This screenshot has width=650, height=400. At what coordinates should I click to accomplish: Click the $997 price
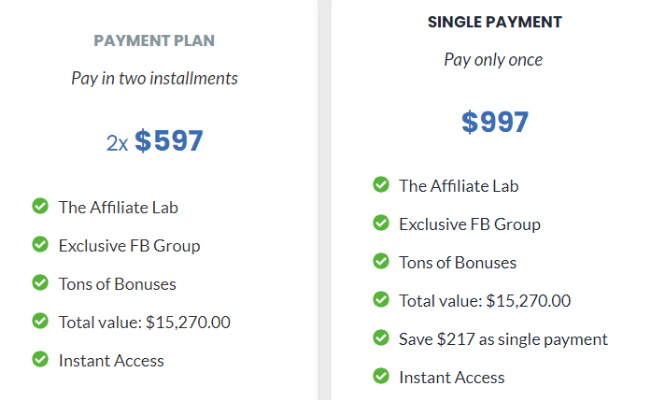[x=495, y=122]
